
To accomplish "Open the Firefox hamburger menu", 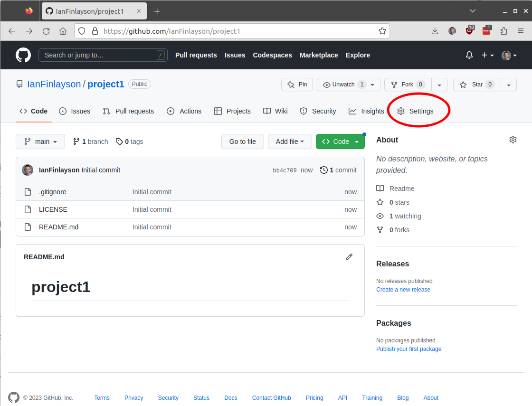I will coord(521,31).
